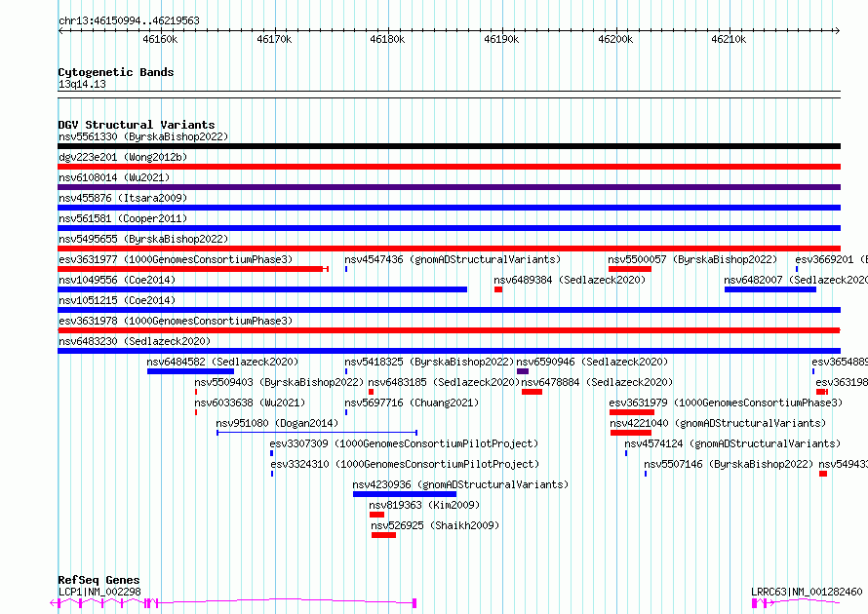Click nsv4230936 (gnomADStructuralVariants) label

tap(460, 484)
